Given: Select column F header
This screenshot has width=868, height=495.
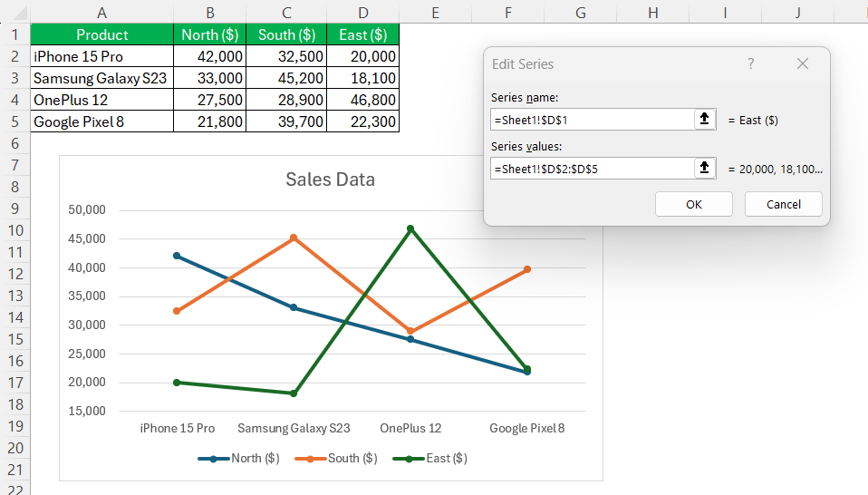Looking at the screenshot, I should tap(507, 12).
